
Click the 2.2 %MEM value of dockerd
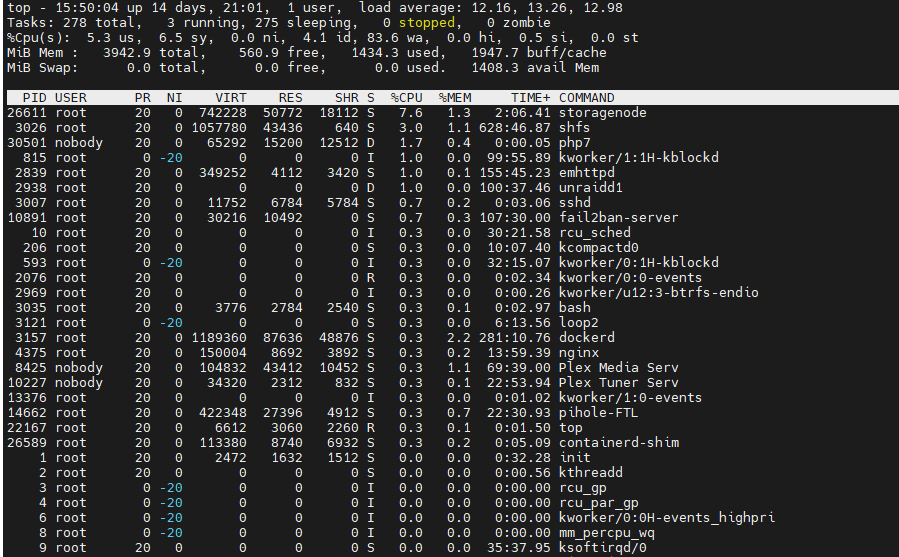[459, 337]
